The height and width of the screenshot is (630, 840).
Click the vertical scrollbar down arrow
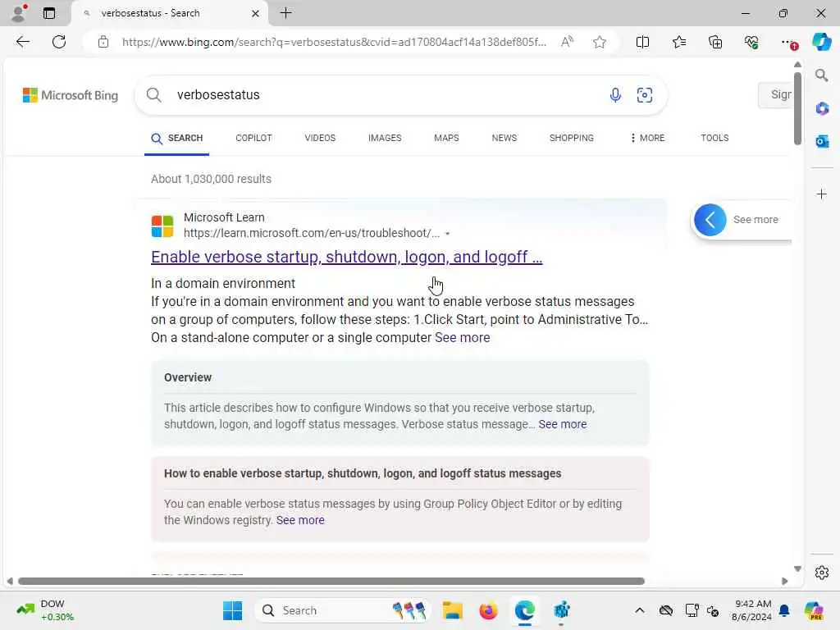[x=797, y=569]
